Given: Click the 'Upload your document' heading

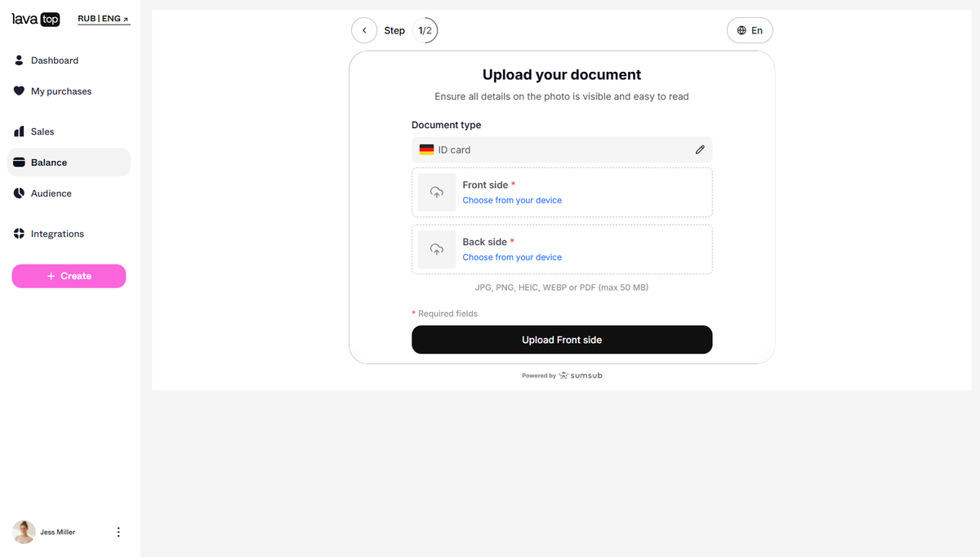Looking at the screenshot, I should tap(562, 75).
